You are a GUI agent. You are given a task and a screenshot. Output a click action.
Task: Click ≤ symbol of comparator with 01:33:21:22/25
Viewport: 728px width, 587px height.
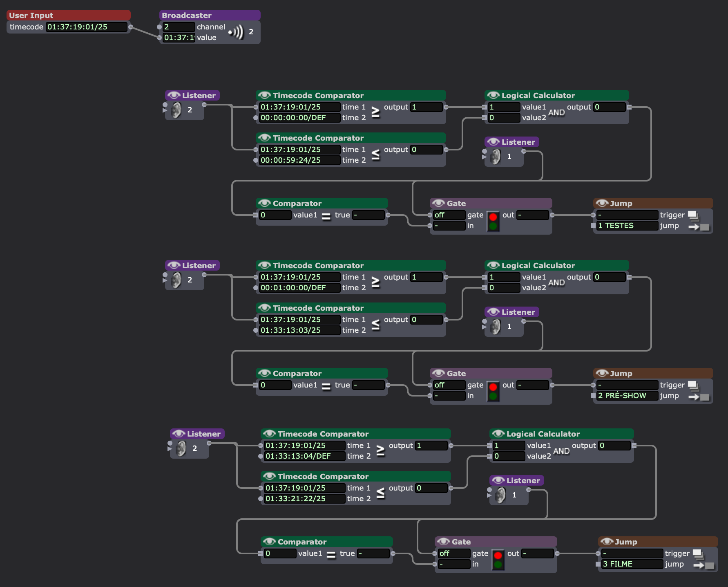[x=380, y=493]
